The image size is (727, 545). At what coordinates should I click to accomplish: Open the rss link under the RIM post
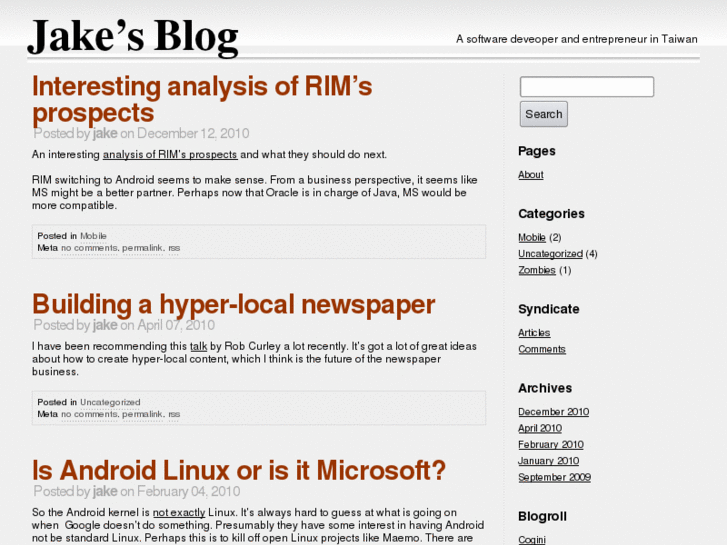pos(174,248)
